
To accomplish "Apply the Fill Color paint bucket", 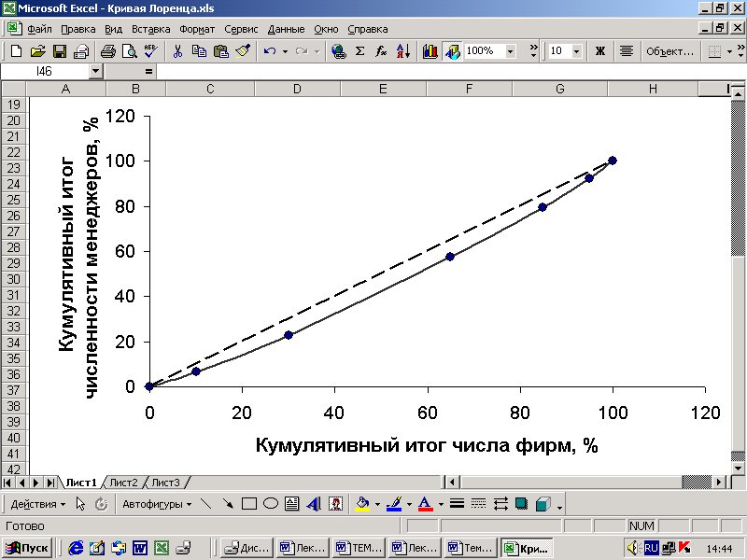I will click(x=362, y=504).
